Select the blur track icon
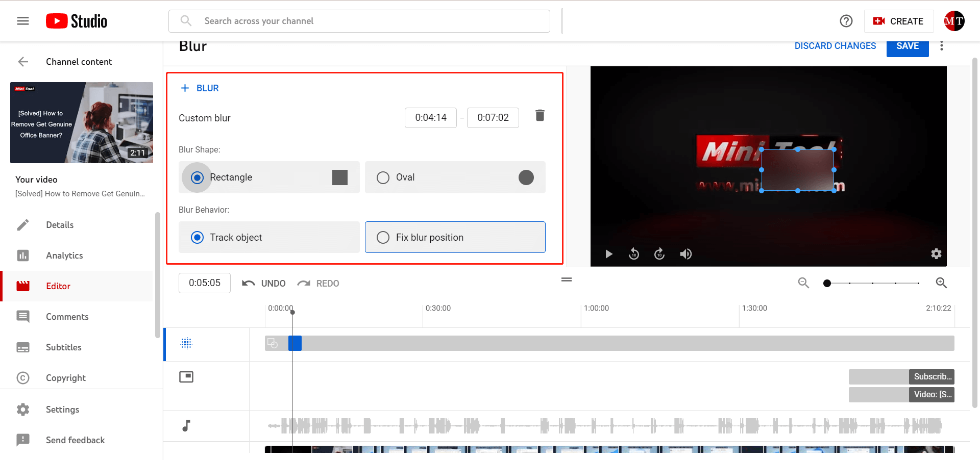 186,343
